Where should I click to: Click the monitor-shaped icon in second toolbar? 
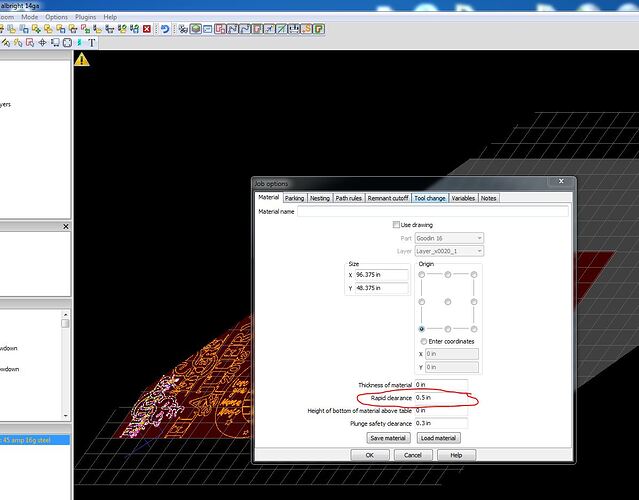coord(55,43)
